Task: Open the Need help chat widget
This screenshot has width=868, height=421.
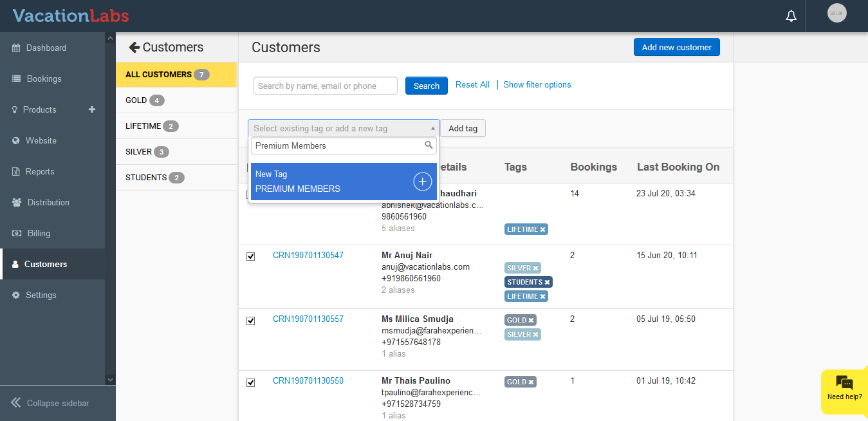Action: [844, 388]
